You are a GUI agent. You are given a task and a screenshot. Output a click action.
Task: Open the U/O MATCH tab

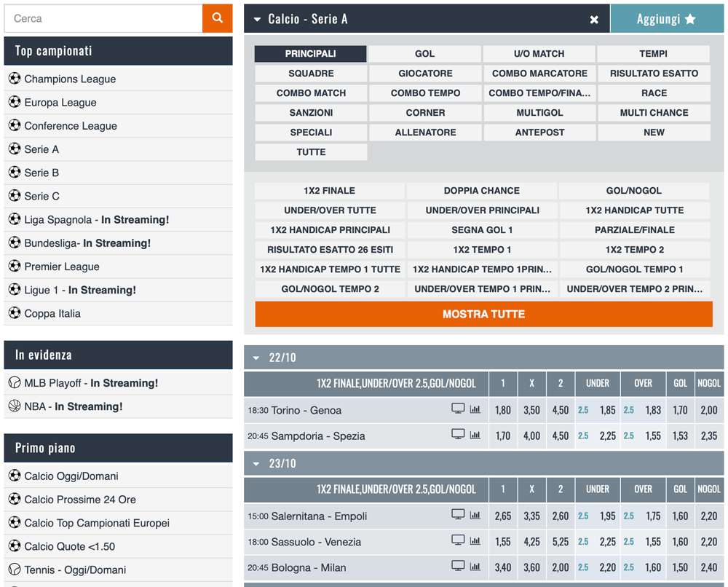(539, 54)
